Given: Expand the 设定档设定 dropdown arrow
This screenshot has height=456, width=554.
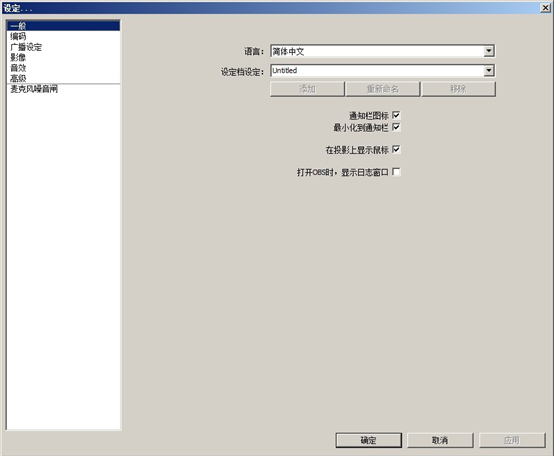Looking at the screenshot, I should coord(489,71).
